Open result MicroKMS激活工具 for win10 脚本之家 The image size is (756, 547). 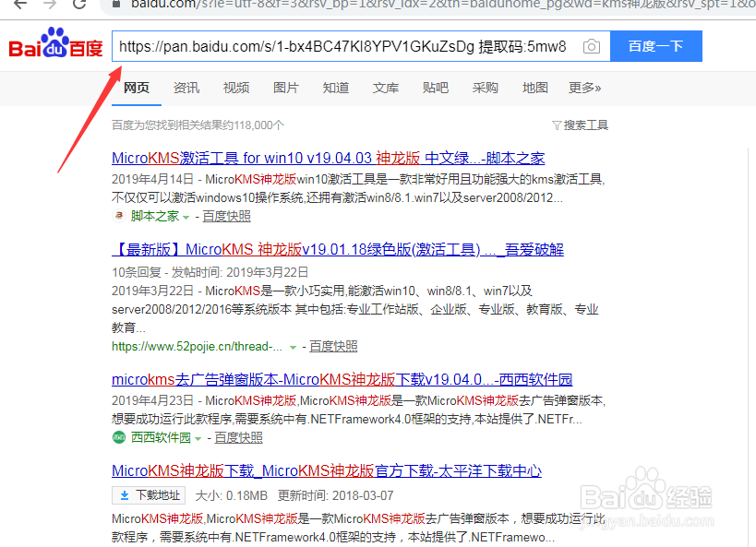[x=329, y=158]
